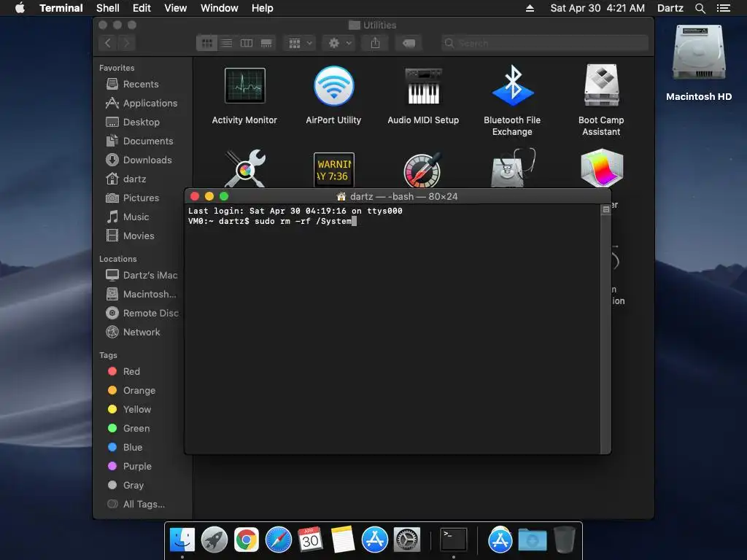Select Recents in Finder sidebar

point(141,85)
